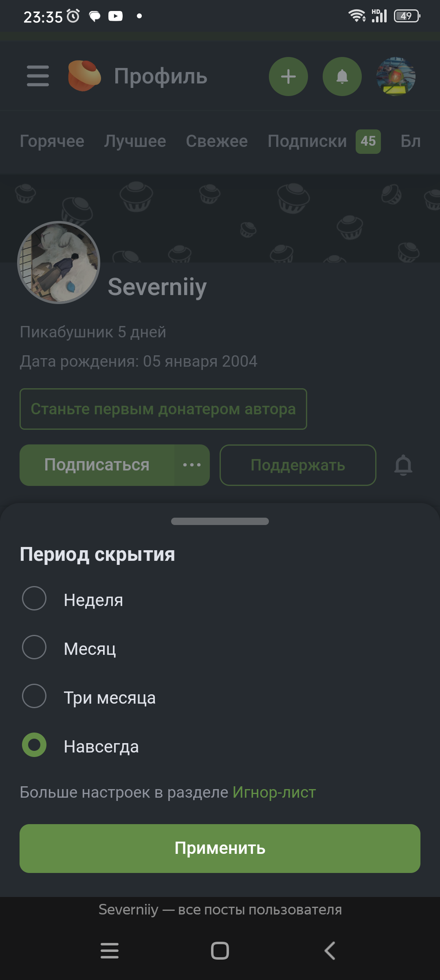Open notifications via green bell icon
This screenshot has width=440, height=980.
coord(342,77)
